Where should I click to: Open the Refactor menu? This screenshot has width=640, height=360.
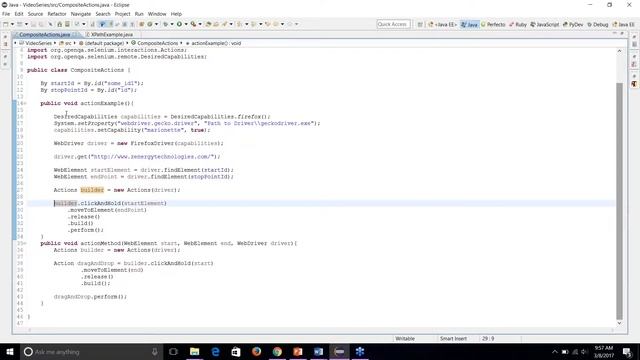click(57, 14)
